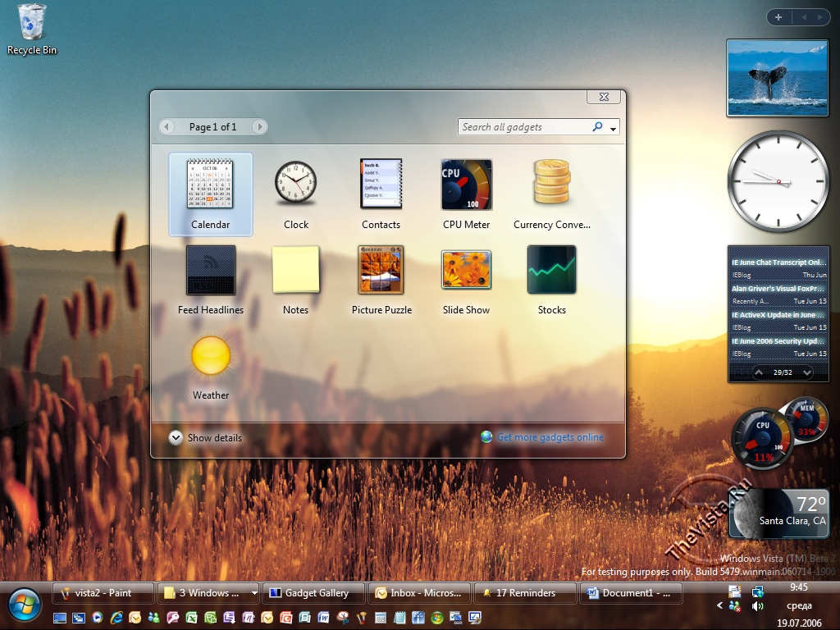
Task: Select the CPU Meter gadget
Action: tap(466, 185)
